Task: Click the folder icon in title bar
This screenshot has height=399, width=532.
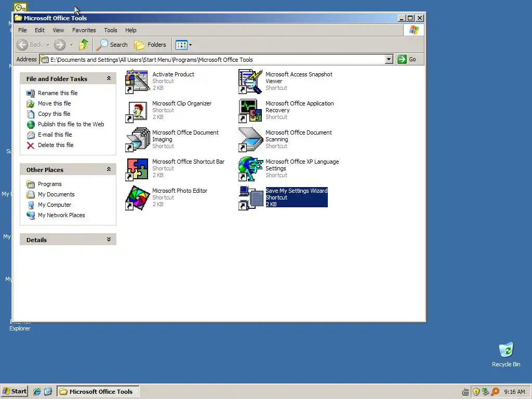Action: pos(18,18)
